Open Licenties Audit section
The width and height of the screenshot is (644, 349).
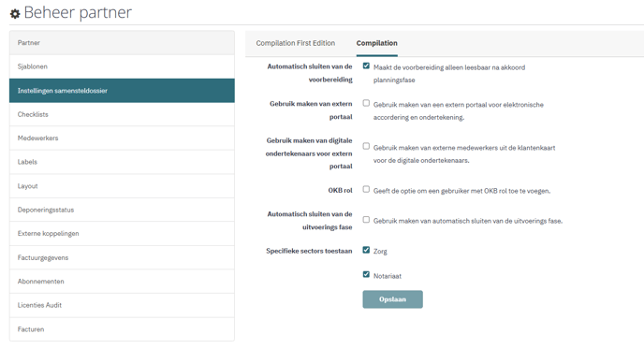coord(122,305)
